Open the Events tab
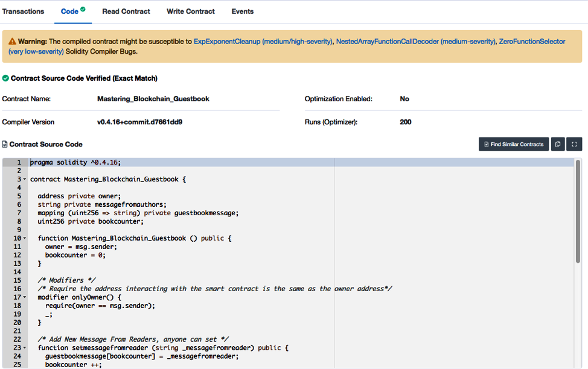This screenshot has width=588, height=369. [x=243, y=11]
